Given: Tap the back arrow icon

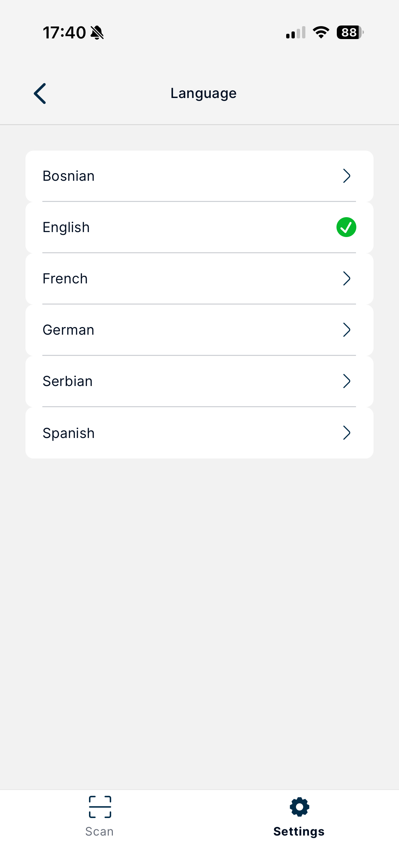Looking at the screenshot, I should click(40, 93).
